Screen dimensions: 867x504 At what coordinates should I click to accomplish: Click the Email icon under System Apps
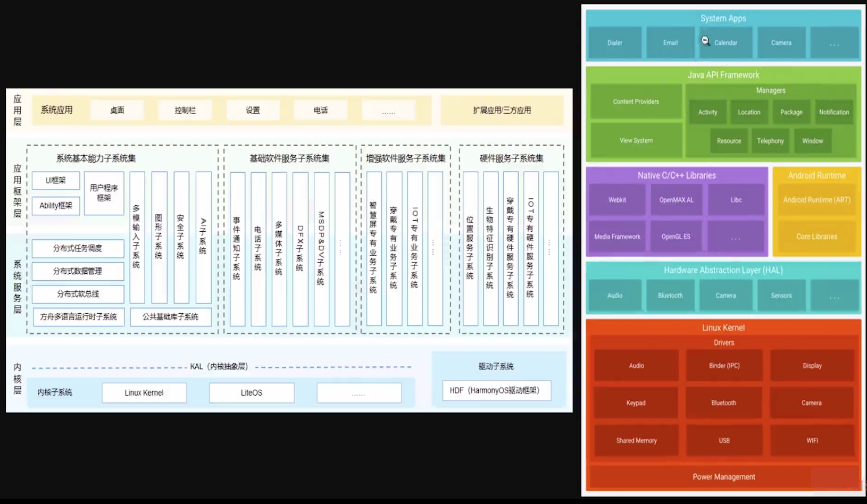[x=670, y=43]
